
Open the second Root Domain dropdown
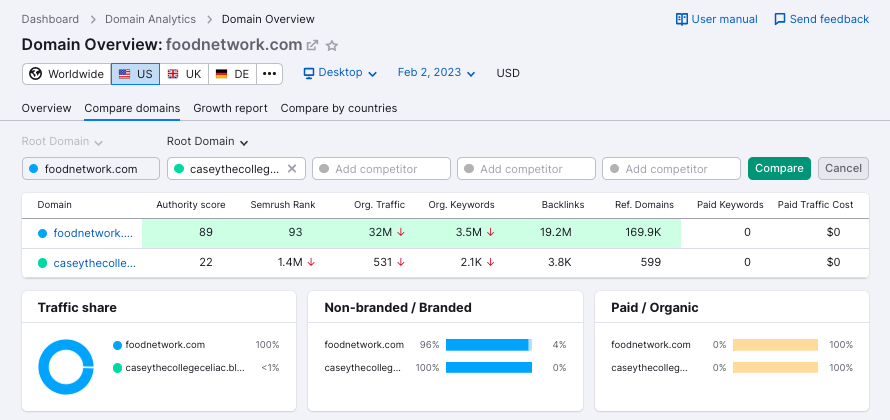[207, 142]
